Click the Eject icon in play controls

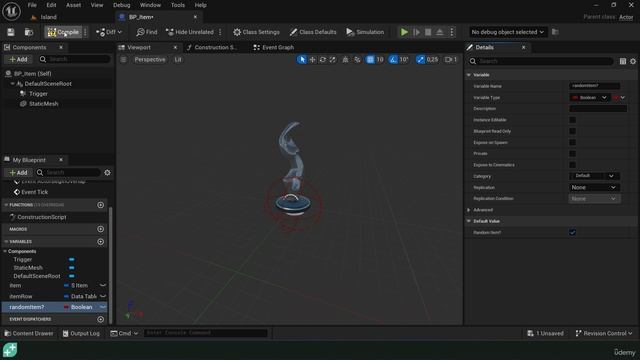[440, 32]
